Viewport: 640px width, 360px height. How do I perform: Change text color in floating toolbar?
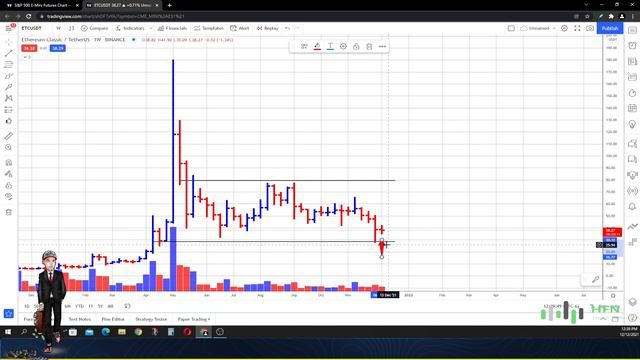330,47
